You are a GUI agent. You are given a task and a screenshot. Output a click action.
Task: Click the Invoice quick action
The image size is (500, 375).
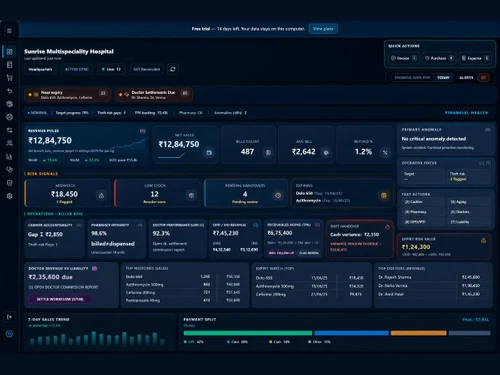404,58
